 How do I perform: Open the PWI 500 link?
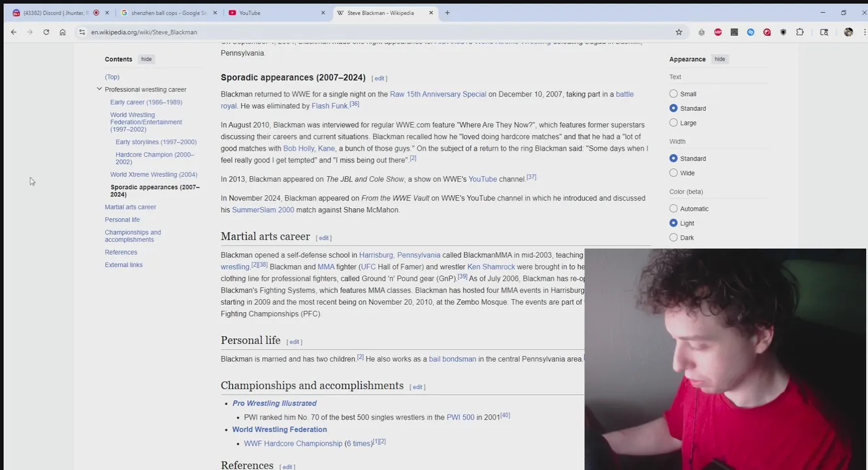click(460, 417)
